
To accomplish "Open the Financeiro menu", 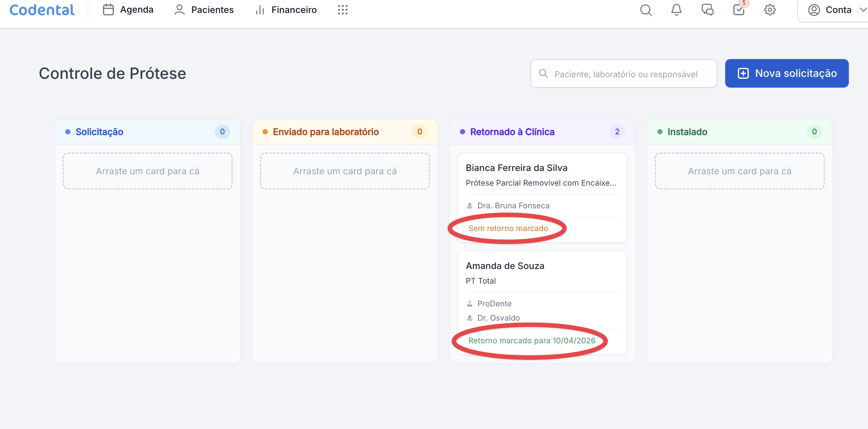I will (286, 10).
